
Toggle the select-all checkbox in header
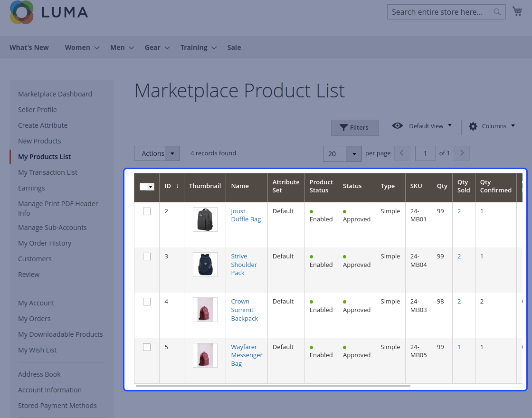(143, 187)
